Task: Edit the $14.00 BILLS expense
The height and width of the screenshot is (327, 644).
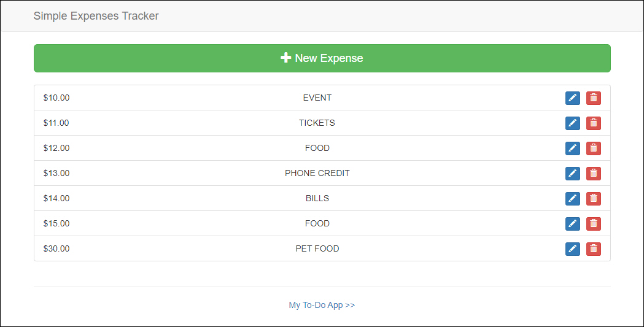Action: point(573,199)
